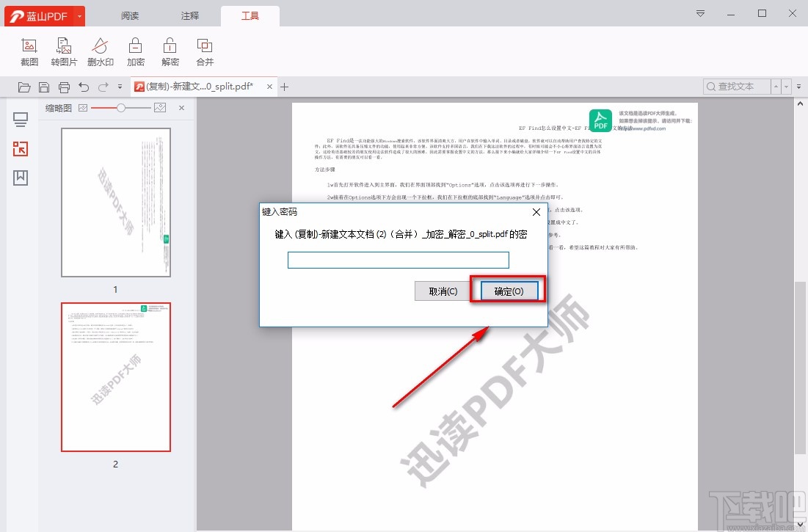This screenshot has width=808, height=532.
Task: Open the 合并 merge tool
Action: [x=204, y=51]
